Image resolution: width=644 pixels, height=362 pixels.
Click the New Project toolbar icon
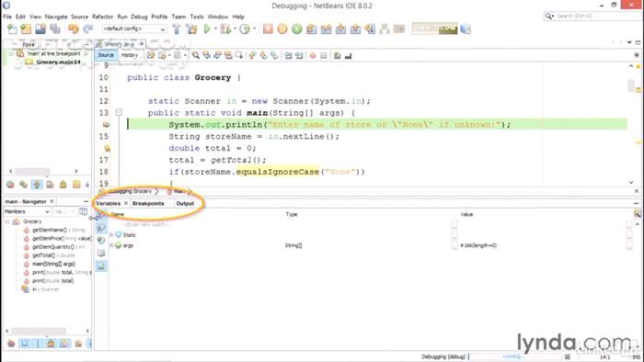(x=26, y=29)
